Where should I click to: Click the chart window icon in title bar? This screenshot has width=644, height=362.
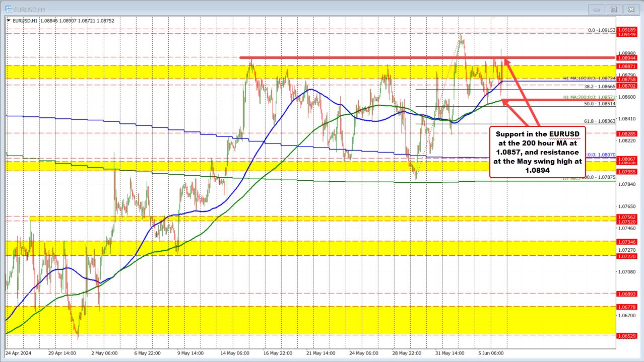point(9,9)
